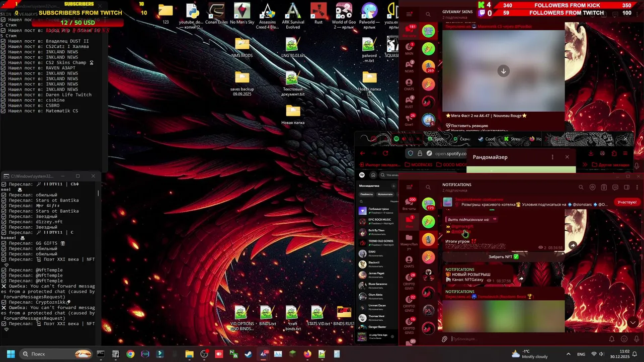Screen dimensions: 644x362
Task: Open Conan Exiles desktop shortcut
Action: coord(216,14)
